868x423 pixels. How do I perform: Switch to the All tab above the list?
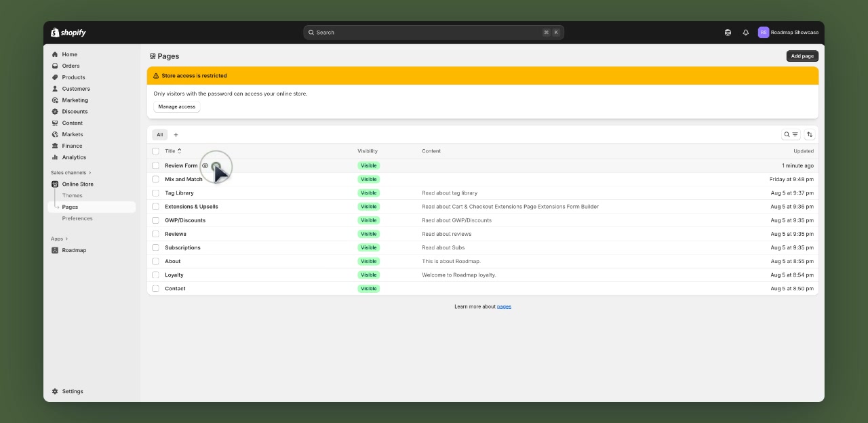pos(159,134)
